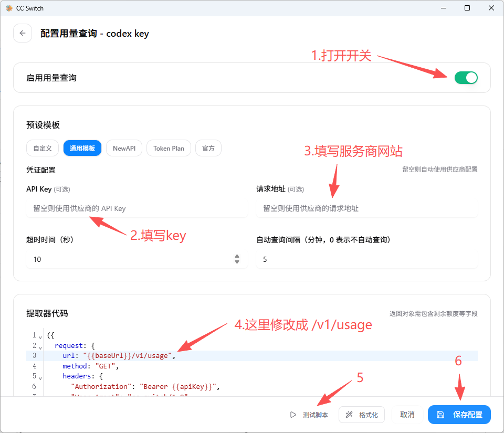
Task: Maximize the CC Switch window
Action: pos(467,8)
